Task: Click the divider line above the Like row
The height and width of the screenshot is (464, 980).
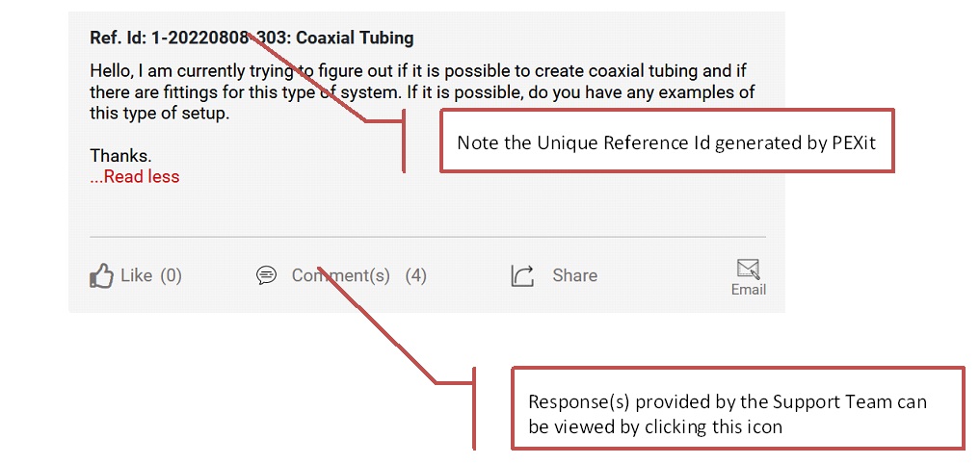Action: click(x=428, y=238)
